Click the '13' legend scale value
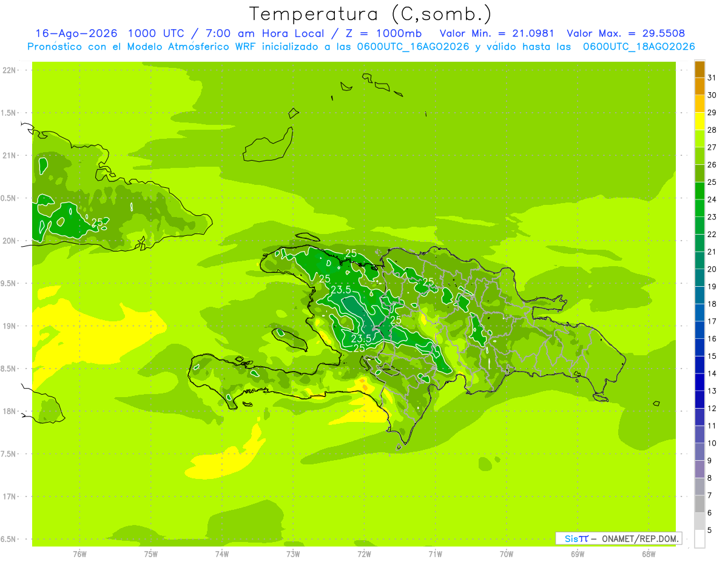Image resolution: width=728 pixels, height=562 pixels. click(x=712, y=390)
